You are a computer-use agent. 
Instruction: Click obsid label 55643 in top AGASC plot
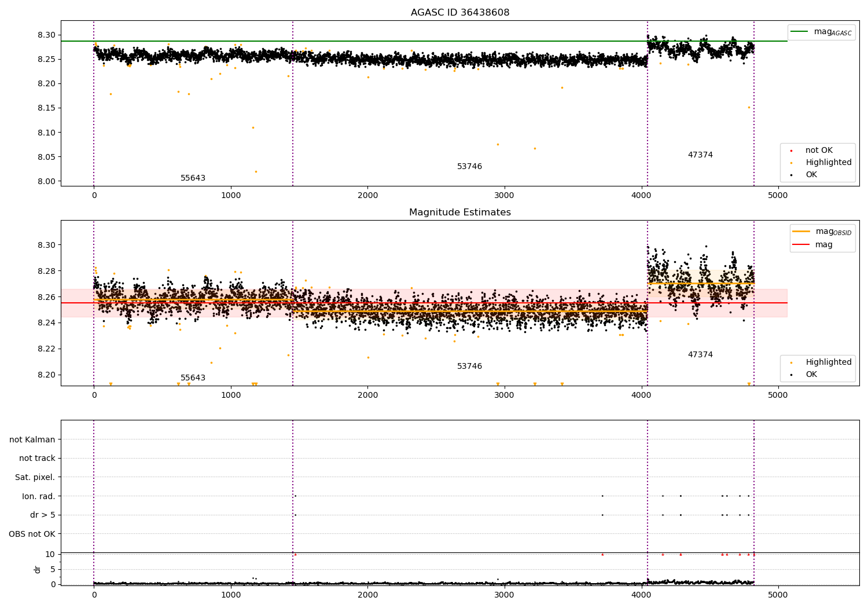pyautogui.click(x=193, y=178)
